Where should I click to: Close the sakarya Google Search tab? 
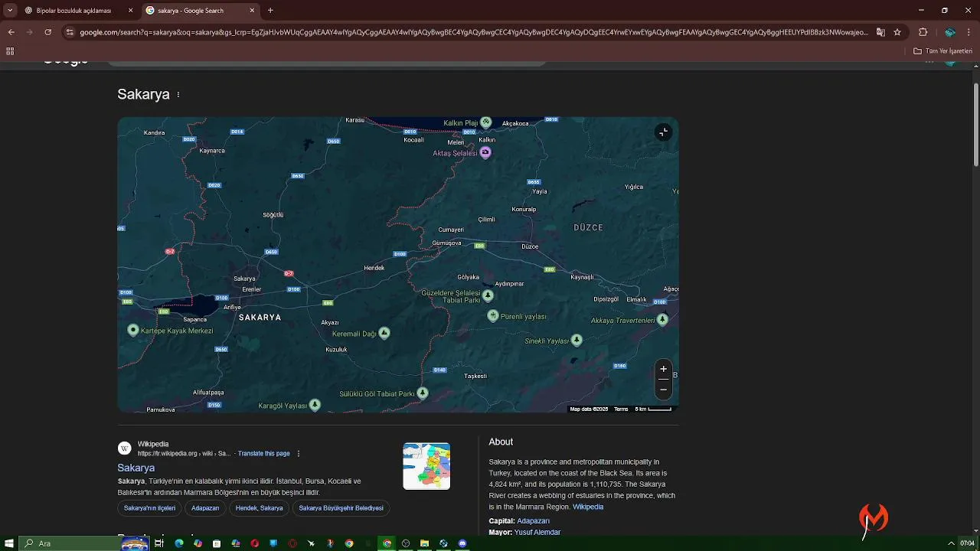[253, 11]
